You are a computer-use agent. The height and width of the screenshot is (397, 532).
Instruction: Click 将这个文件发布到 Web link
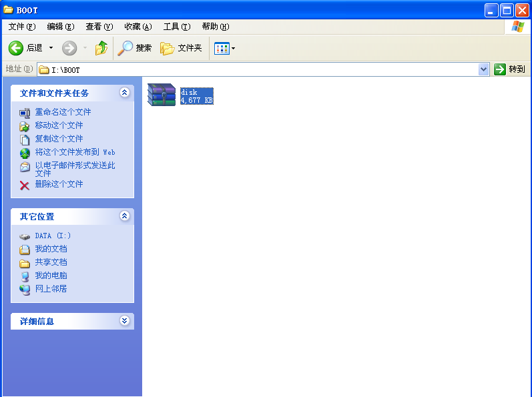click(x=75, y=152)
